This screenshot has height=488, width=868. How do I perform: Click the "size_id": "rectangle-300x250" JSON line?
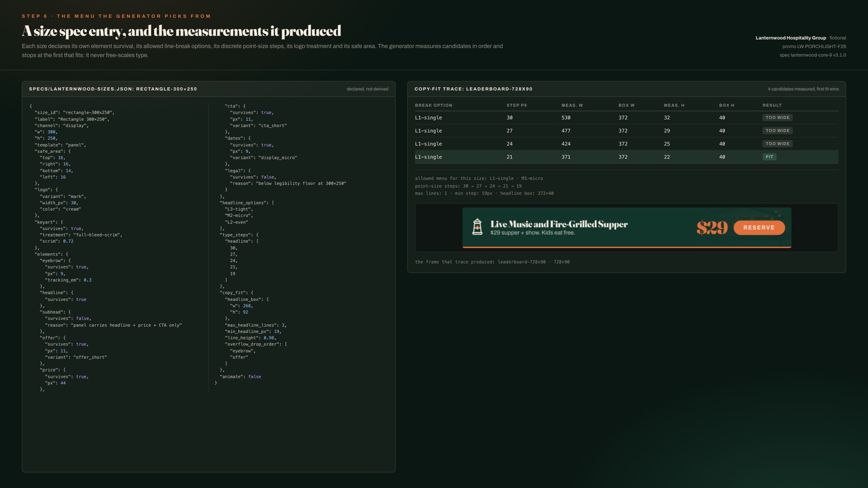[74, 113]
